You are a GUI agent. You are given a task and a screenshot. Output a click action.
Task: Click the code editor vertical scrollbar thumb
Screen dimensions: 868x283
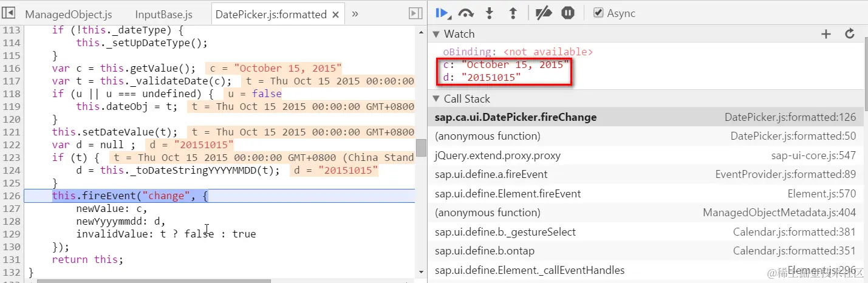coord(421,147)
